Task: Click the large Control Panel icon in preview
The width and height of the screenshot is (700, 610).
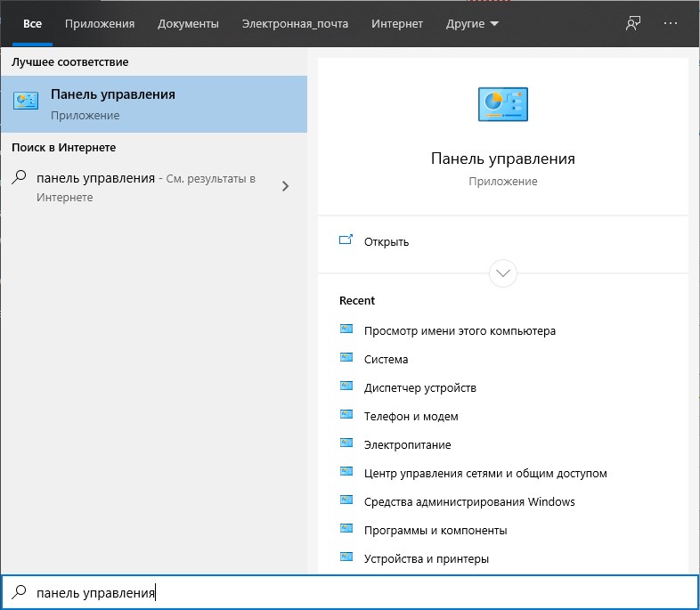Action: [x=502, y=104]
